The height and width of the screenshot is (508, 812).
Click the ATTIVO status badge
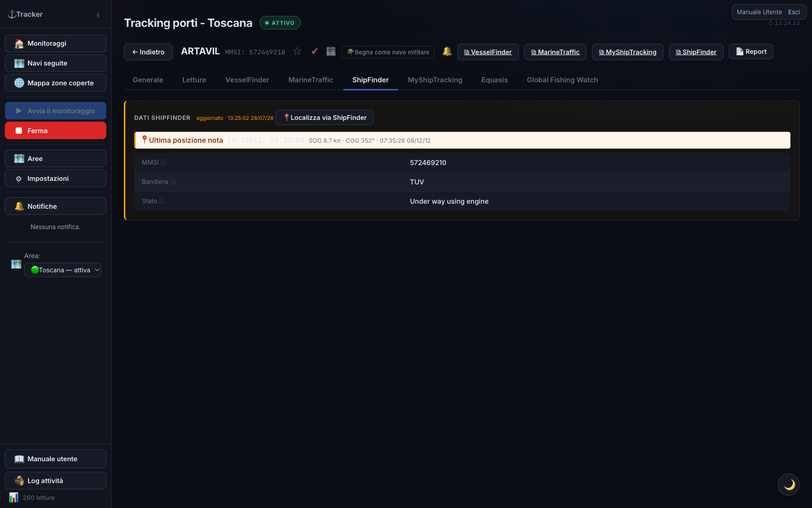point(280,23)
